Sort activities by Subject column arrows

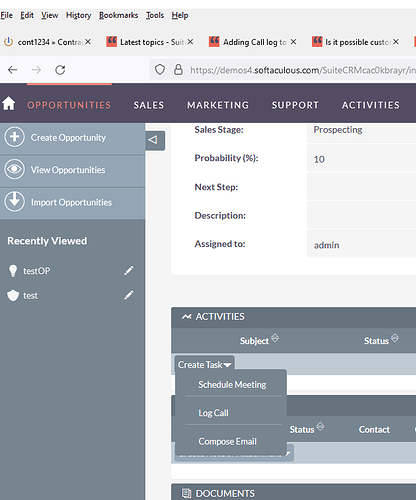pyautogui.click(x=275, y=338)
